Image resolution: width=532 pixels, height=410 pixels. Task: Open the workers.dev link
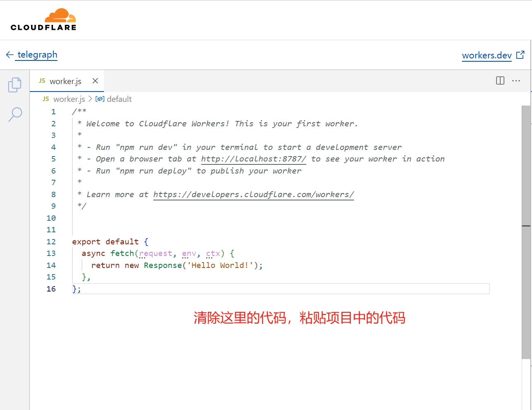486,55
